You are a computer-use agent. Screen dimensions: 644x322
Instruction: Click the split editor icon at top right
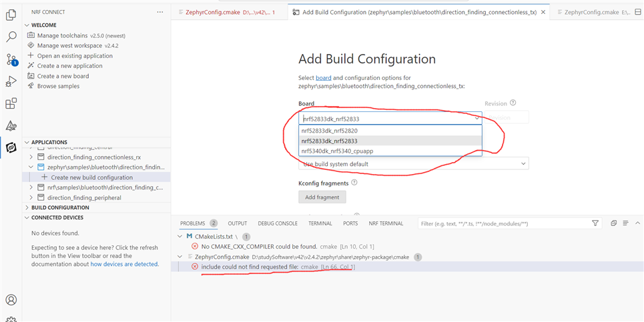[637, 12]
